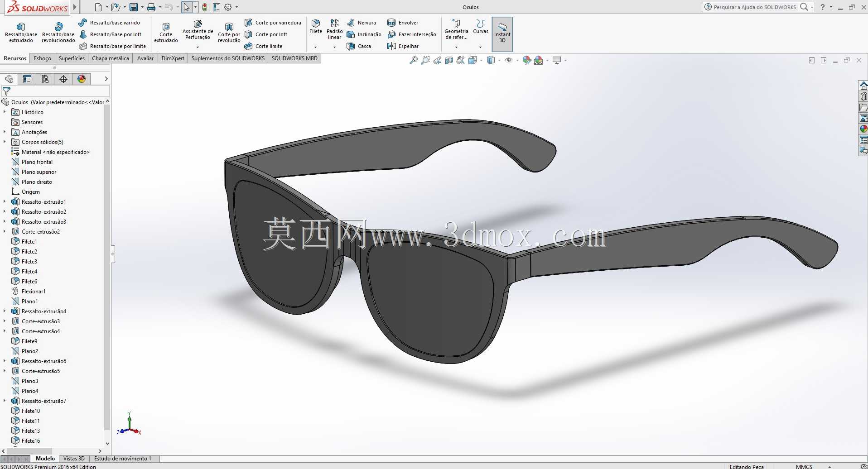Click the Appearances color ball in task pane
Viewport: 868px width, 469px height.
[863, 129]
